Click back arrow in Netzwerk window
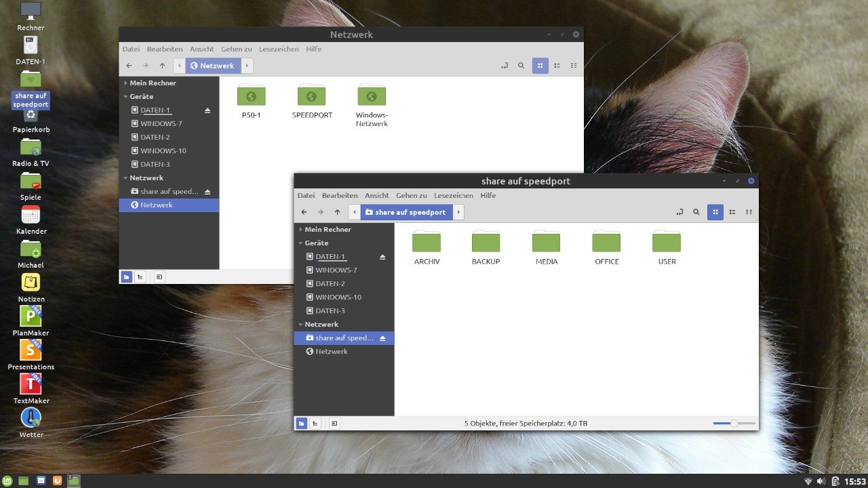Viewport: 868px width, 488px height. [x=129, y=66]
